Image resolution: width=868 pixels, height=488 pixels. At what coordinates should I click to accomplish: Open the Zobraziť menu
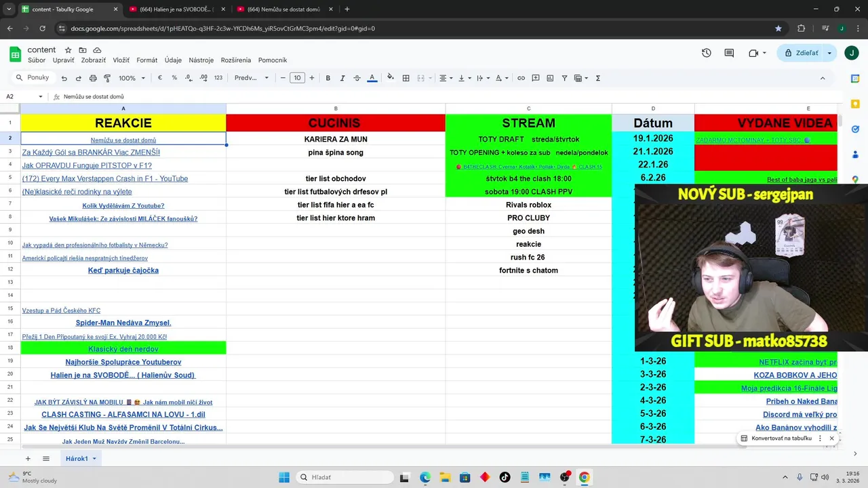pos(94,60)
